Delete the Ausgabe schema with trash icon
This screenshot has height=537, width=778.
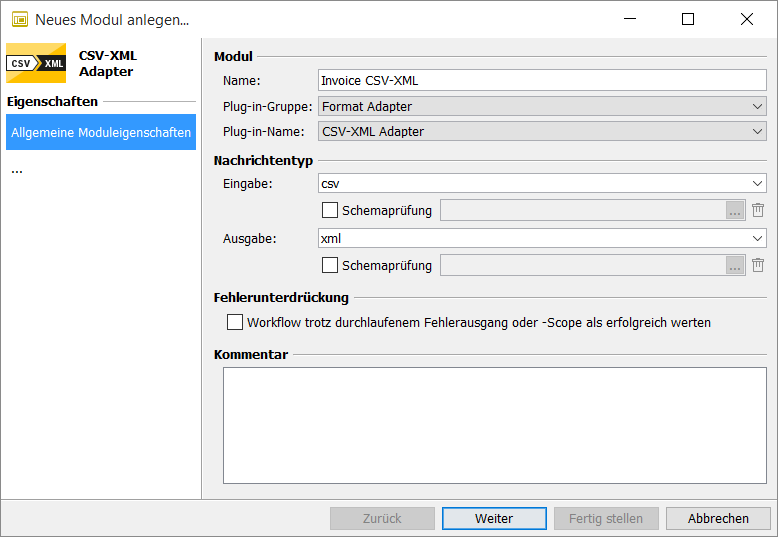pyautogui.click(x=758, y=265)
